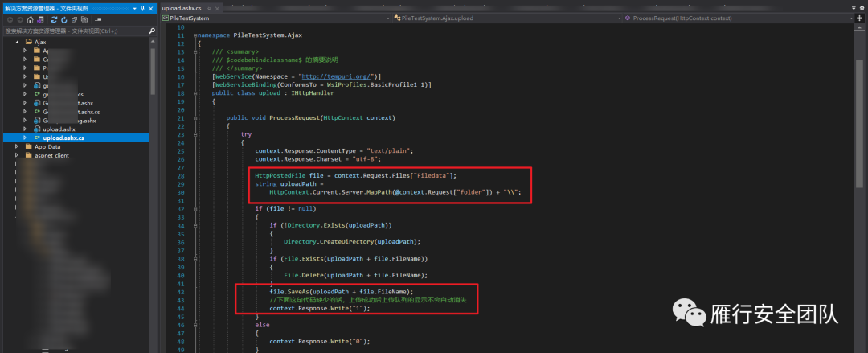Select the upload.ashx.cs editor tab

click(181, 8)
